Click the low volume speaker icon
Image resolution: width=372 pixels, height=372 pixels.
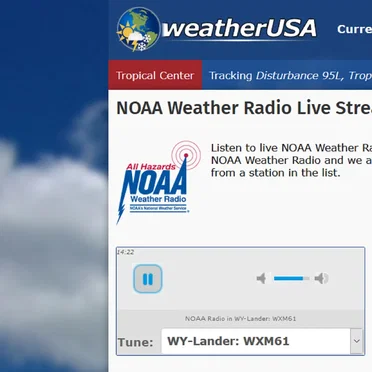[x=261, y=278]
